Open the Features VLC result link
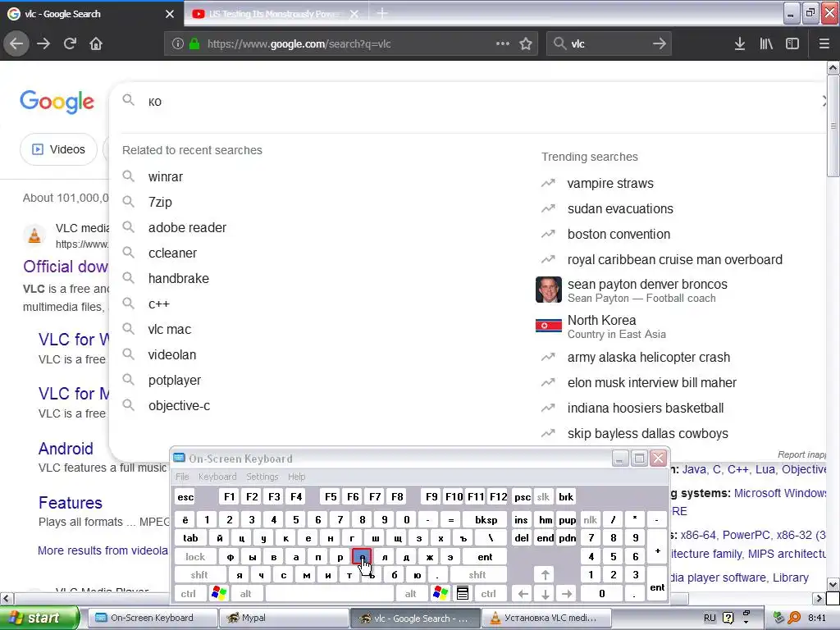This screenshot has width=840, height=630. coord(71,503)
